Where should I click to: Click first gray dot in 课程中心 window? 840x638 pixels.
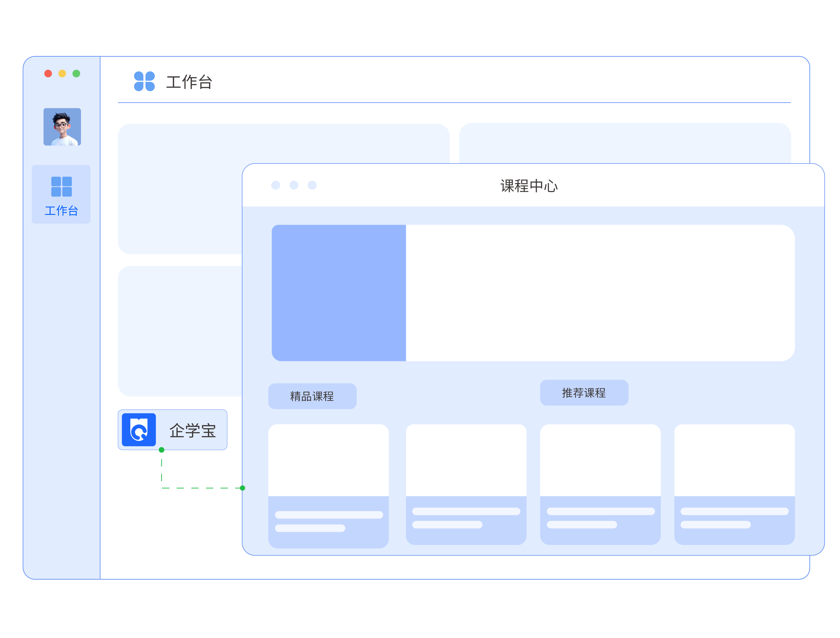point(276,185)
